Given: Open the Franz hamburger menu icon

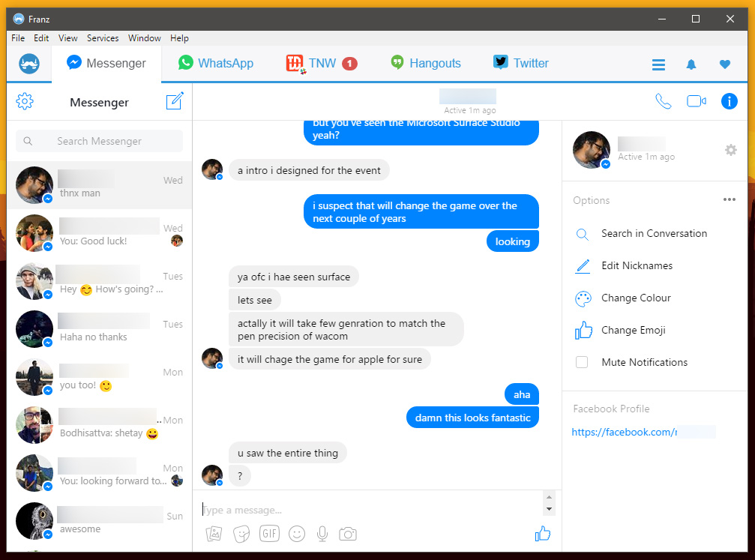Looking at the screenshot, I should [x=658, y=64].
